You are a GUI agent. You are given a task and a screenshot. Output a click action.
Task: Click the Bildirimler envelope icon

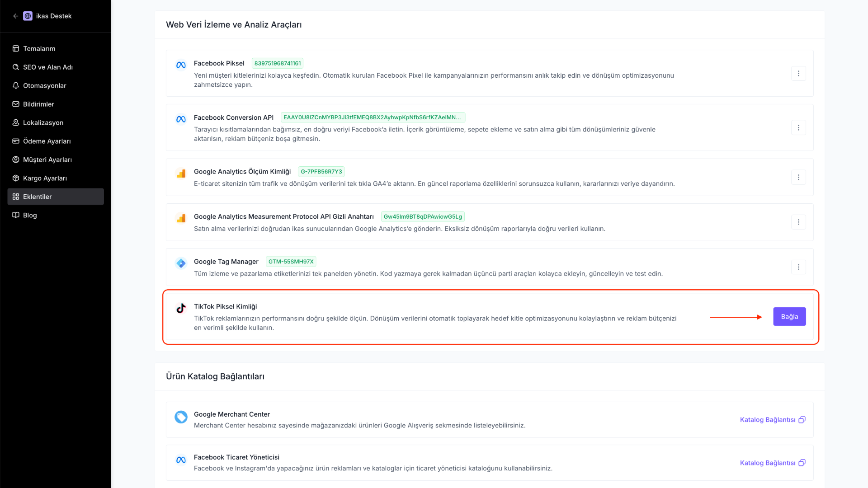pos(16,104)
